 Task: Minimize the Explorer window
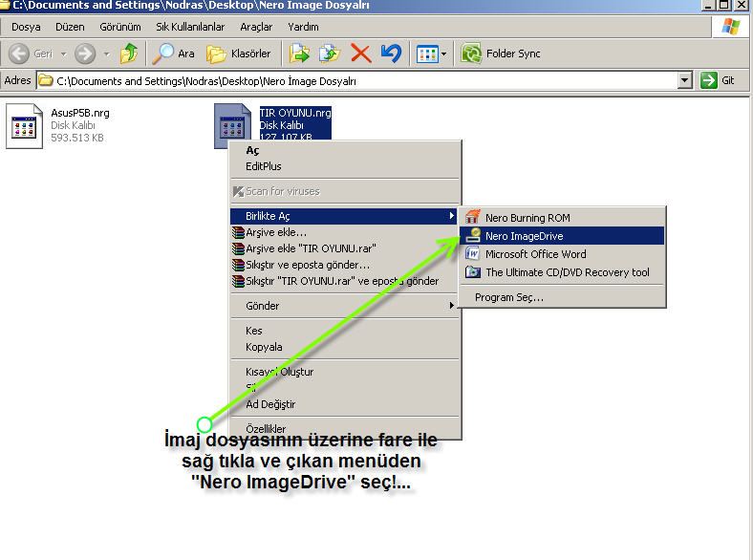point(708,5)
